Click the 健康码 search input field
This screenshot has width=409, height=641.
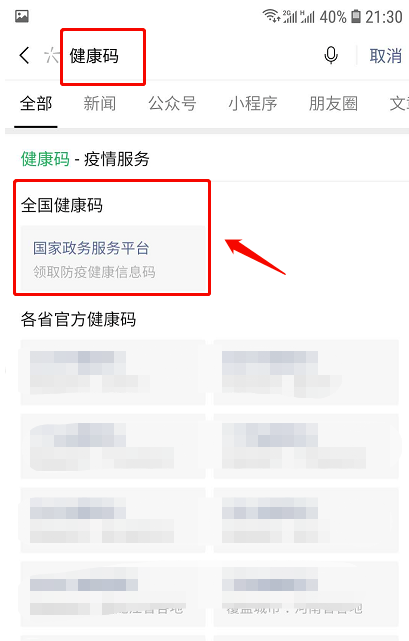[192, 56]
